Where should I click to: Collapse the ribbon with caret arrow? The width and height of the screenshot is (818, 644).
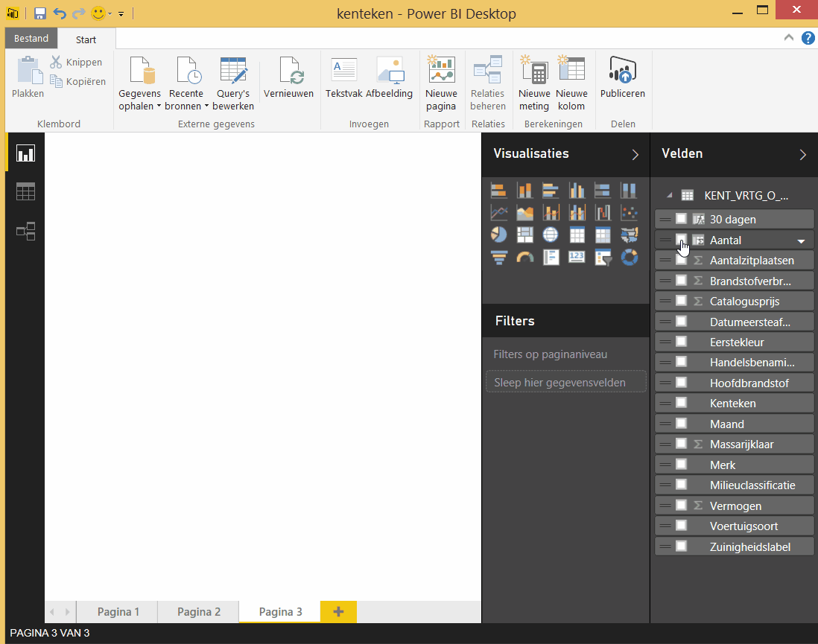click(788, 37)
